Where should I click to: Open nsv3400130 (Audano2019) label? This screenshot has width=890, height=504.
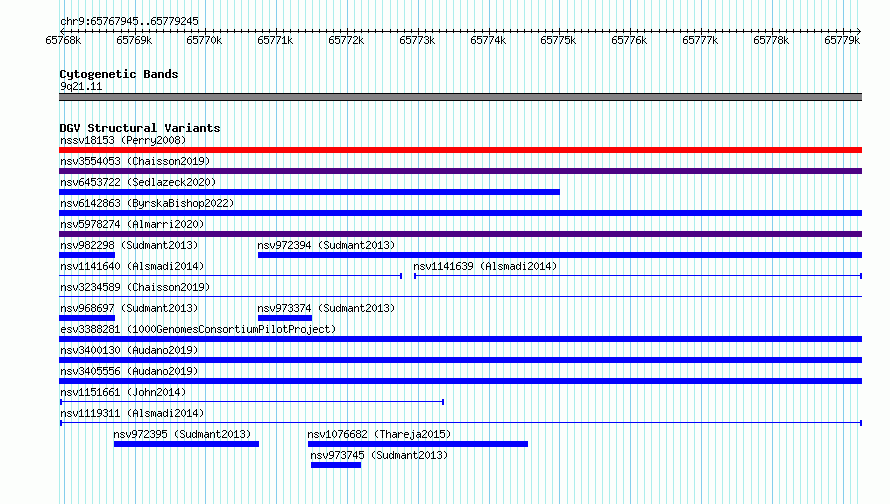point(129,350)
